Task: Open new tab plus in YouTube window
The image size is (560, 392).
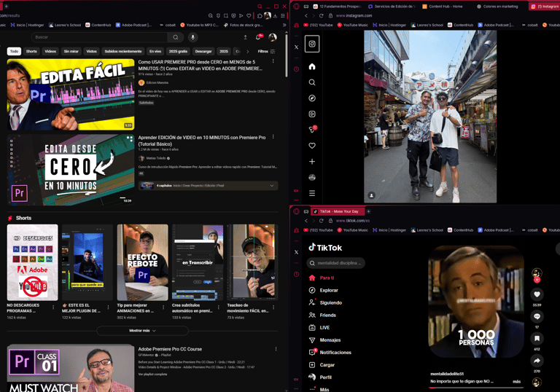Action: [x=6, y=7]
